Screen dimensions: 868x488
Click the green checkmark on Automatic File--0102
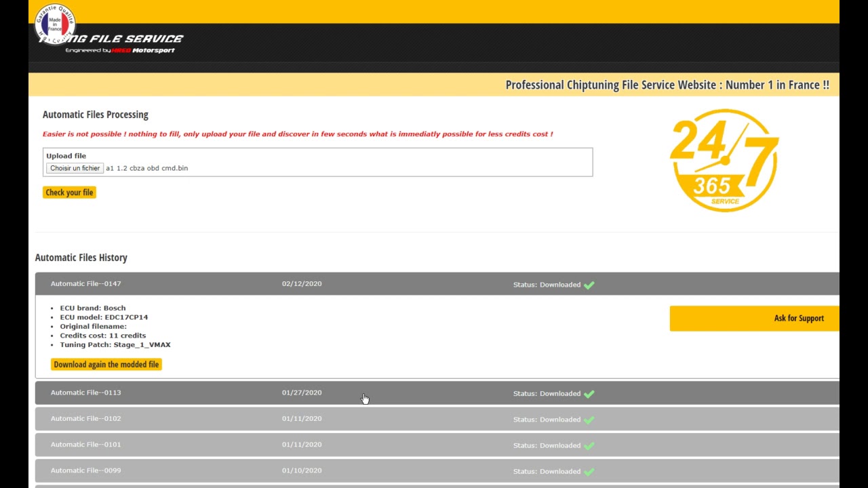[589, 420]
